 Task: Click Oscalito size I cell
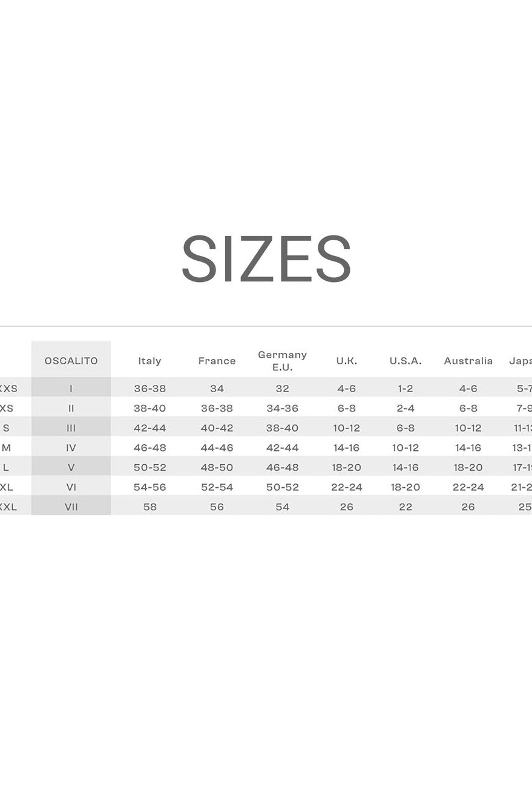click(x=71, y=389)
